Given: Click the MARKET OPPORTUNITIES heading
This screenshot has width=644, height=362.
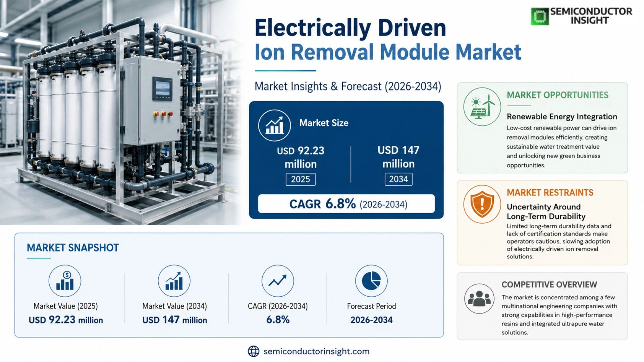Looking at the screenshot, I should point(557,95).
